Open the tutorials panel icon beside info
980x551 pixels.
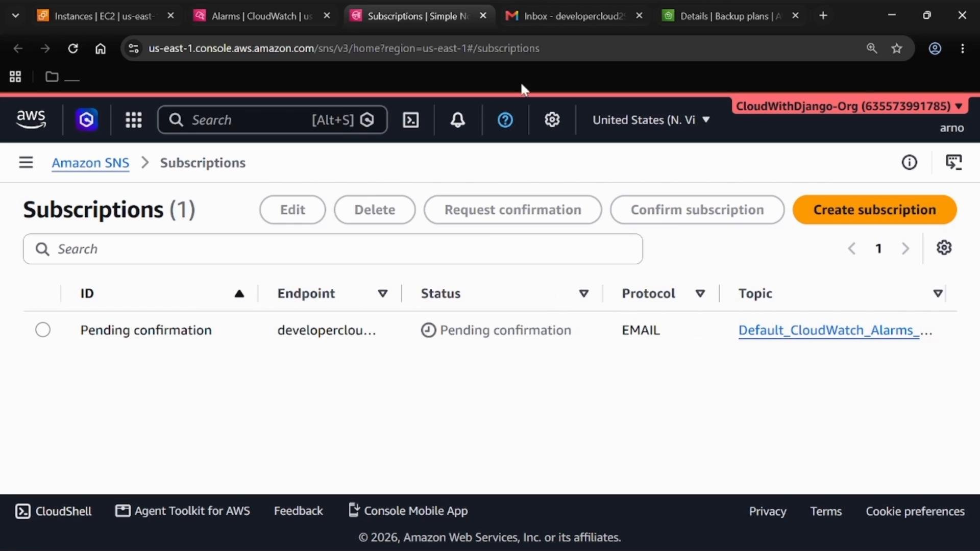coord(954,162)
